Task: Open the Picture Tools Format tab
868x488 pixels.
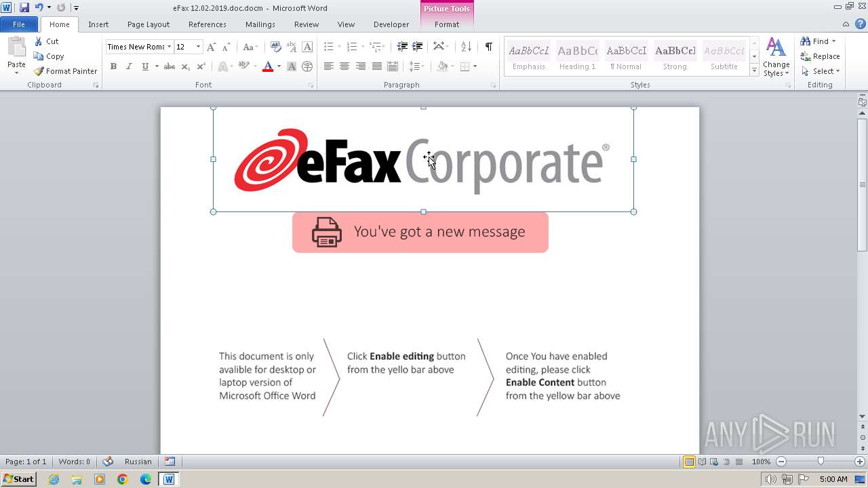Action: tap(447, 24)
